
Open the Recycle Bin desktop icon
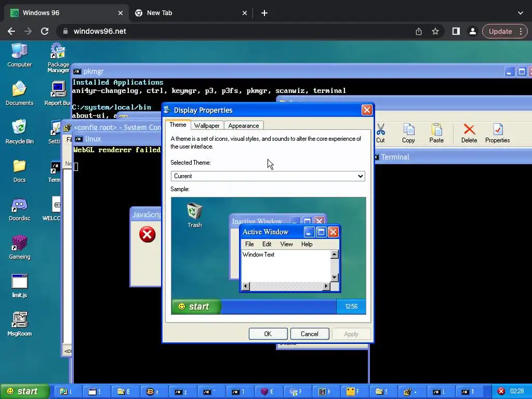(19, 131)
